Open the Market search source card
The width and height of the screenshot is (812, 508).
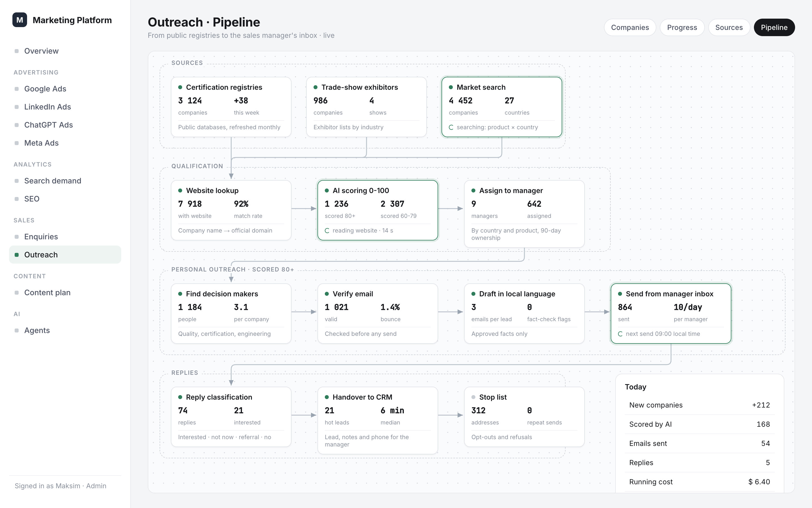(x=502, y=107)
